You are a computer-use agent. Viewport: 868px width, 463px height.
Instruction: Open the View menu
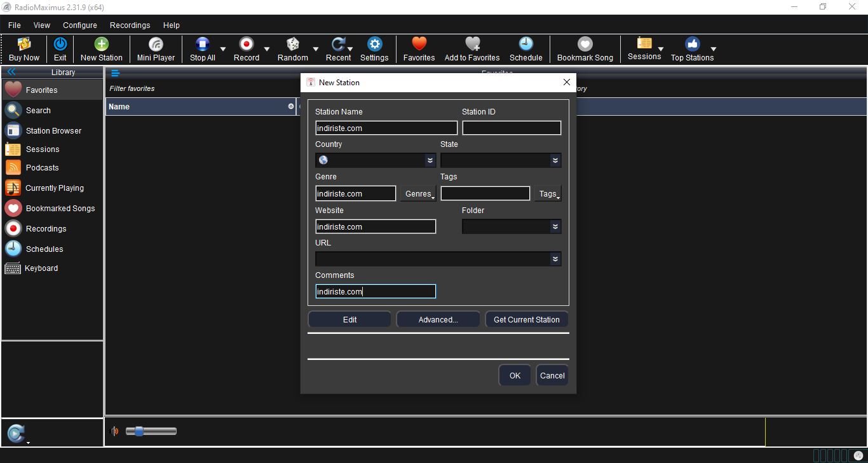(x=42, y=25)
